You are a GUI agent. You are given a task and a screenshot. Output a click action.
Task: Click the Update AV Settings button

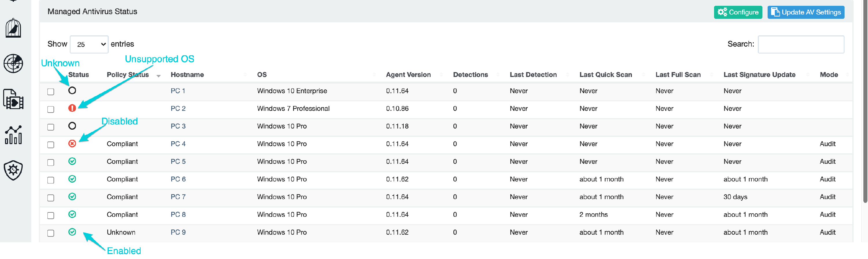point(806,12)
